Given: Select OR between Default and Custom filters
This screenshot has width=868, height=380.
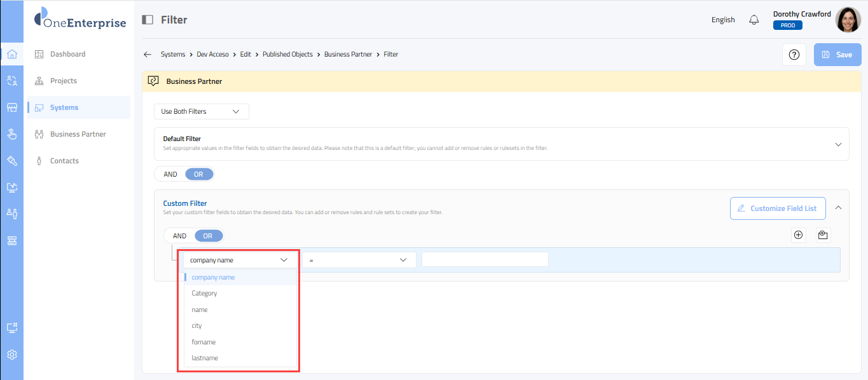Looking at the screenshot, I should tap(199, 174).
